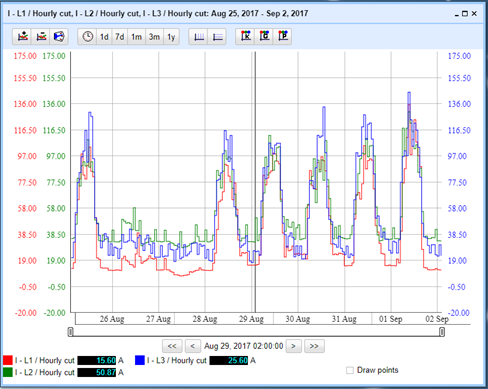This screenshot has height=389, width=488.
Task: Step forward with the > button
Action: tap(293, 346)
